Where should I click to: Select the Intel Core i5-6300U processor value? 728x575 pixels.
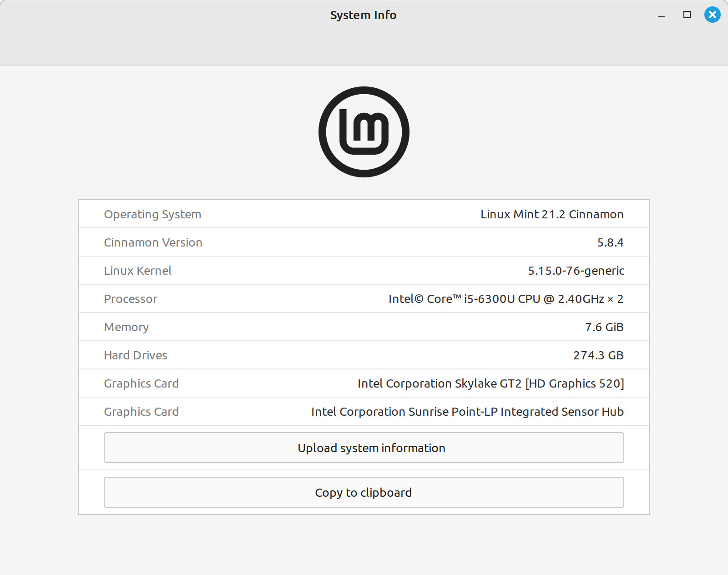click(506, 299)
